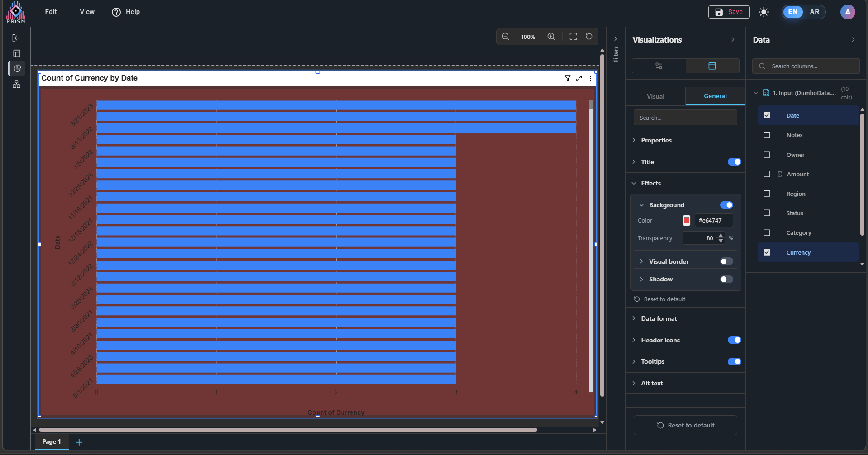Open the Edit menu
This screenshot has height=455, width=868.
(x=51, y=12)
